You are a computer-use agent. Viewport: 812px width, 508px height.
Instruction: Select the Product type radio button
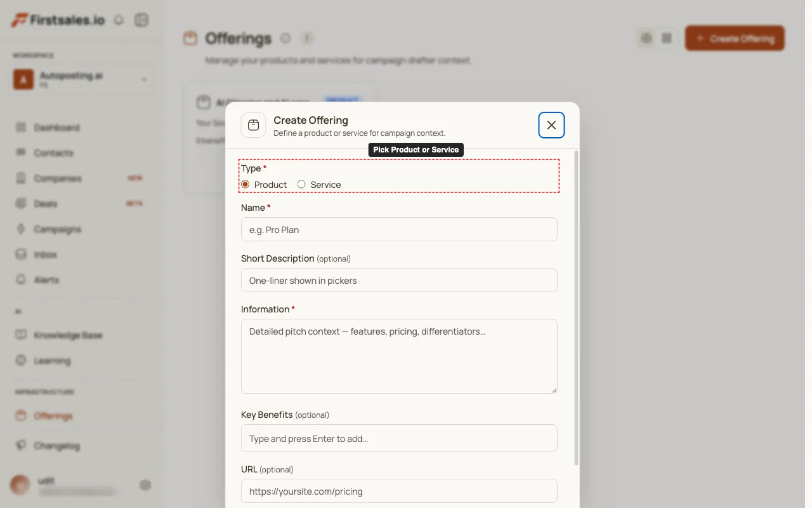point(246,184)
